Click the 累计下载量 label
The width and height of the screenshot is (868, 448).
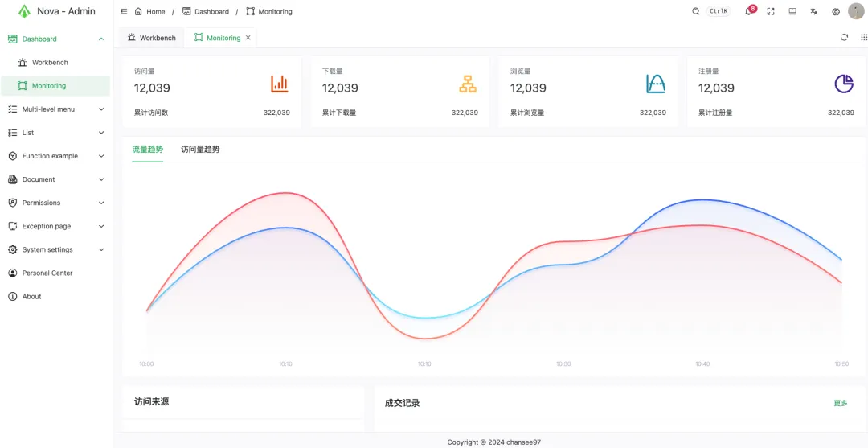(339, 113)
